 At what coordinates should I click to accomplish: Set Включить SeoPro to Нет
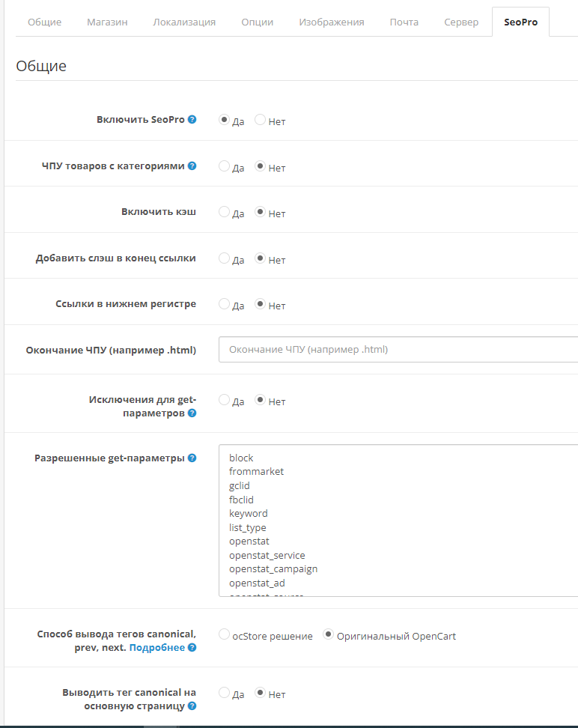click(261, 120)
